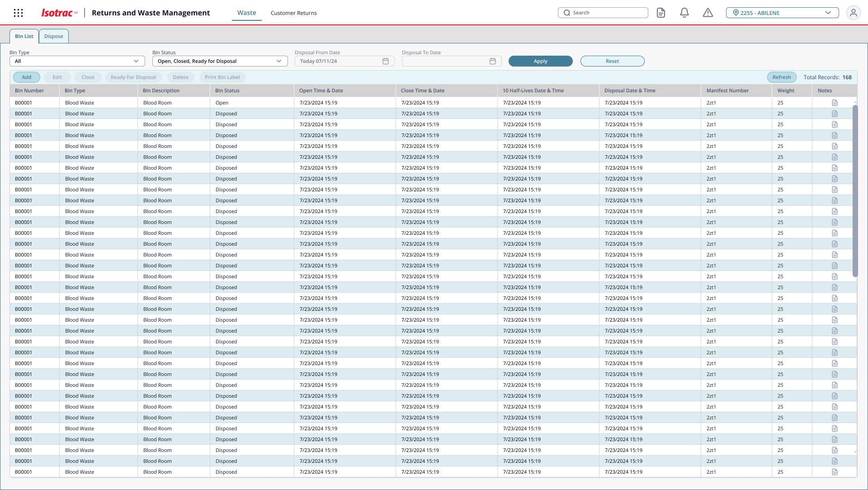Expand the Bin Status dropdown

coord(220,61)
